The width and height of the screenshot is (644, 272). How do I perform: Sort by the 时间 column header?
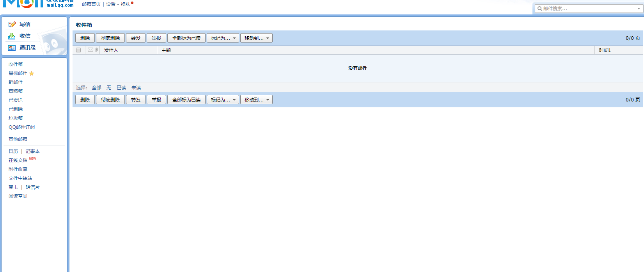[x=605, y=50]
